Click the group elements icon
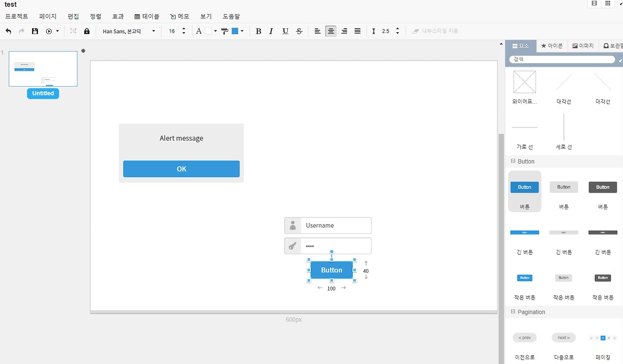Viewport: 623px width, 364px height. tap(73, 31)
